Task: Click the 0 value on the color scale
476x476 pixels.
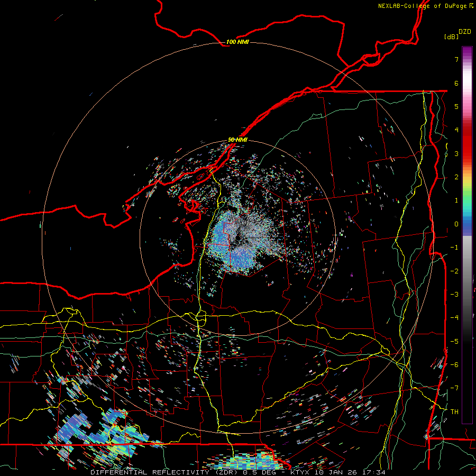Action: [456, 224]
